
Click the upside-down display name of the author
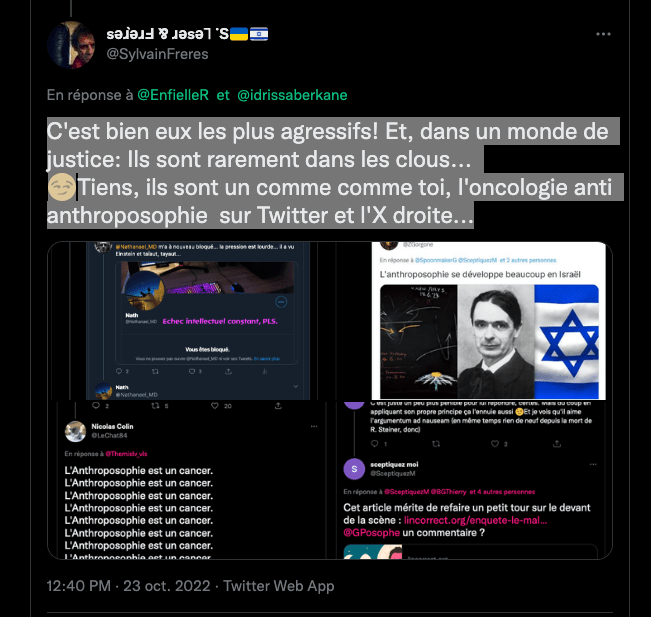[167, 34]
